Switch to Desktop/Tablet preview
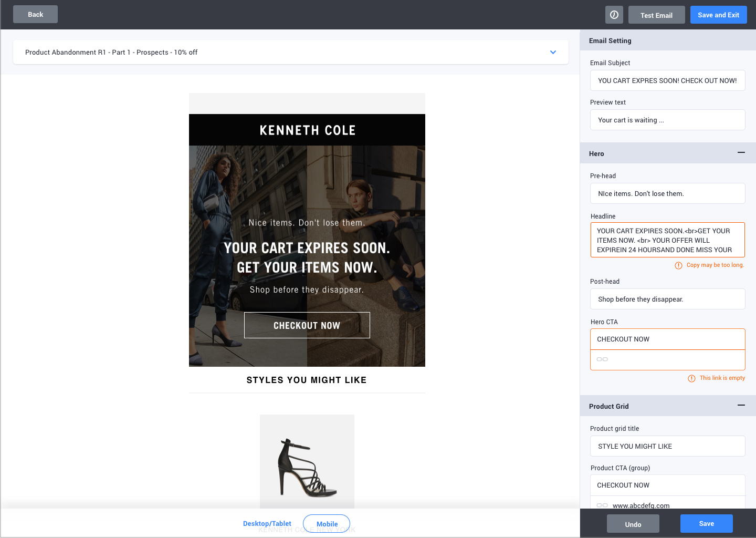Screen dimensions: 756x538 [x=267, y=524]
